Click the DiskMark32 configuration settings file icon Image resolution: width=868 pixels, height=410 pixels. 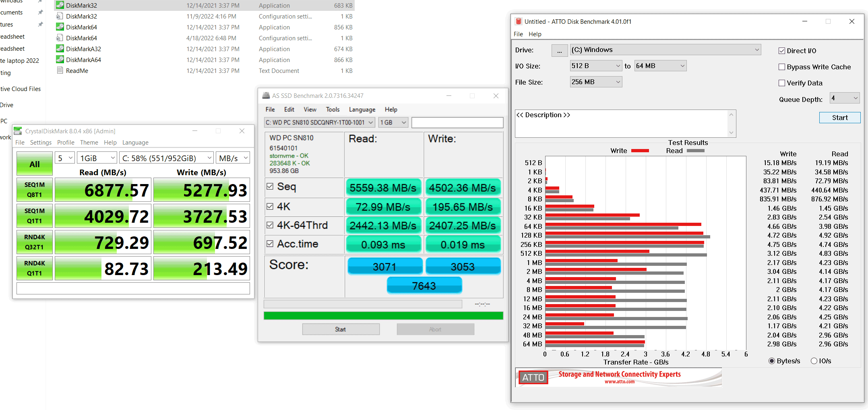(60, 16)
